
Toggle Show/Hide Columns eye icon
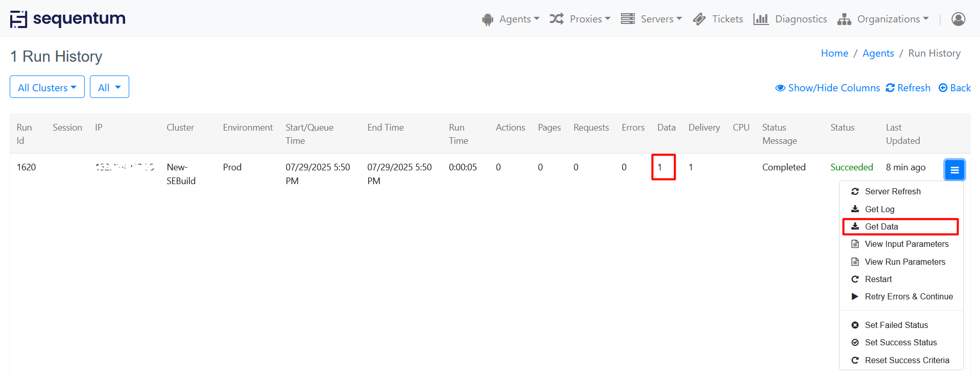780,88
